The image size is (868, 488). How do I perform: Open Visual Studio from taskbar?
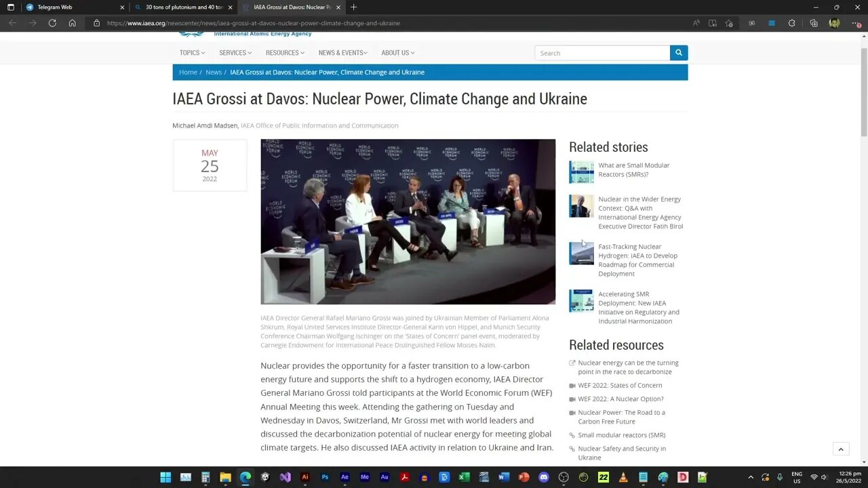click(x=285, y=477)
